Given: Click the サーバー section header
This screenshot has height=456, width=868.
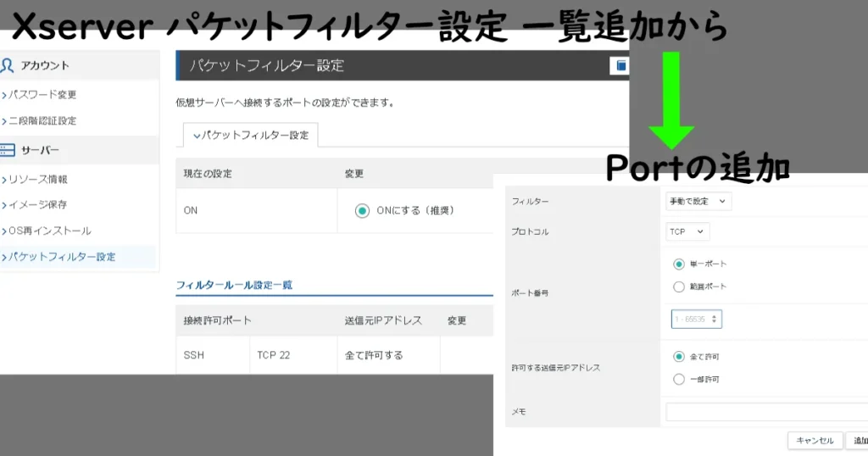Looking at the screenshot, I should pyautogui.click(x=79, y=150).
